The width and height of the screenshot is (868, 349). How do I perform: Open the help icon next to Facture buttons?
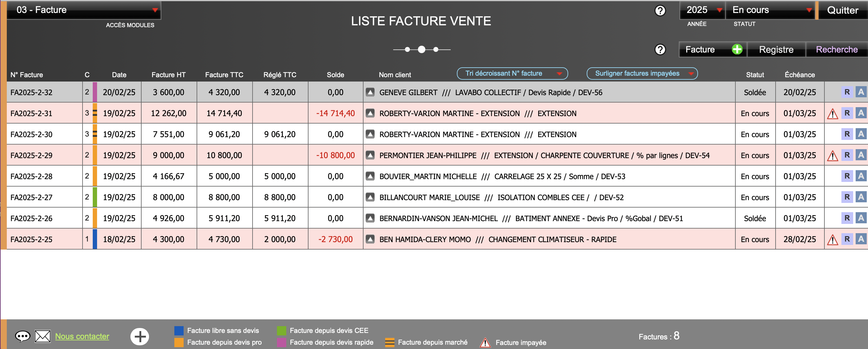coord(660,49)
